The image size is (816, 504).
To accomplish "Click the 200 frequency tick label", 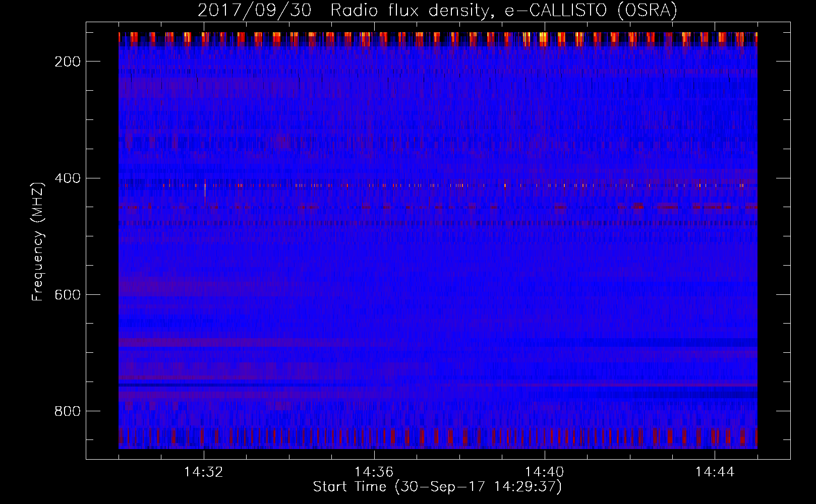I will click(x=67, y=61).
